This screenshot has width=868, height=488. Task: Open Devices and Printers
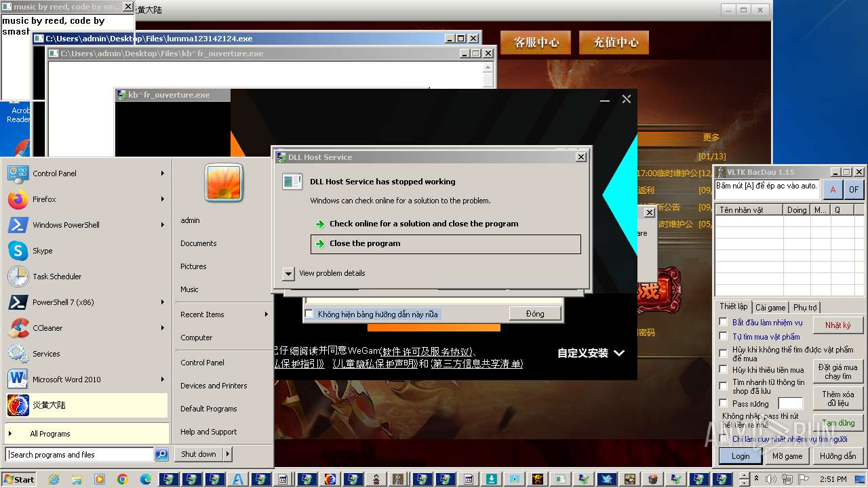[214, 386]
